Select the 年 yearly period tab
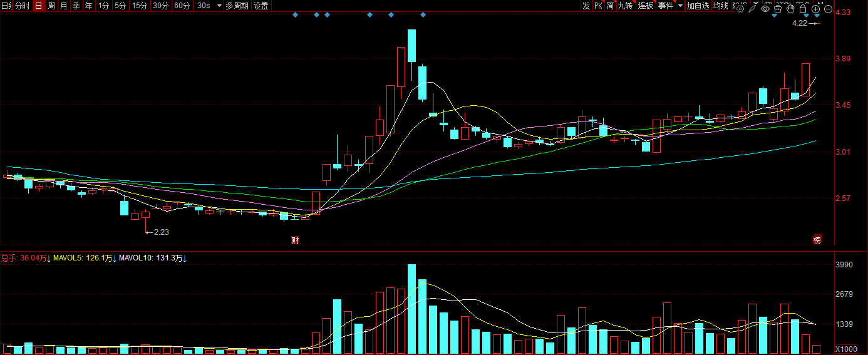 [88, 6]
